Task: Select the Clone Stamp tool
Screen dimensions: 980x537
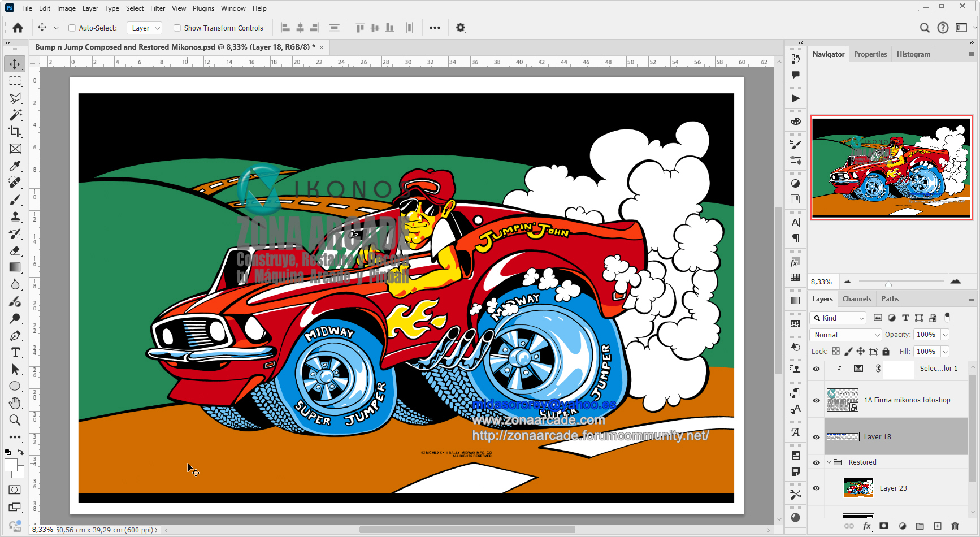Action: pyautogui.click(x=15, y=216)
